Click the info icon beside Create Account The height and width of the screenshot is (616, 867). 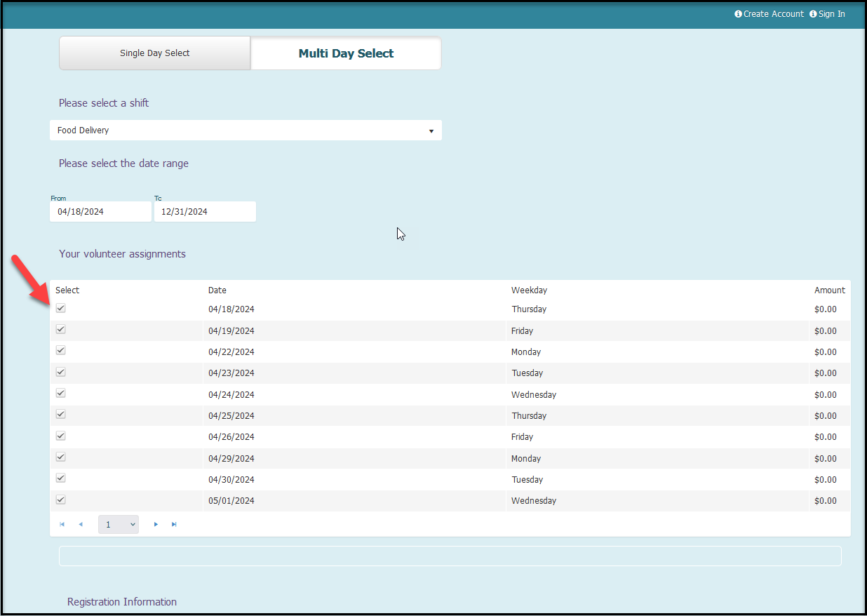click(738, 14)
